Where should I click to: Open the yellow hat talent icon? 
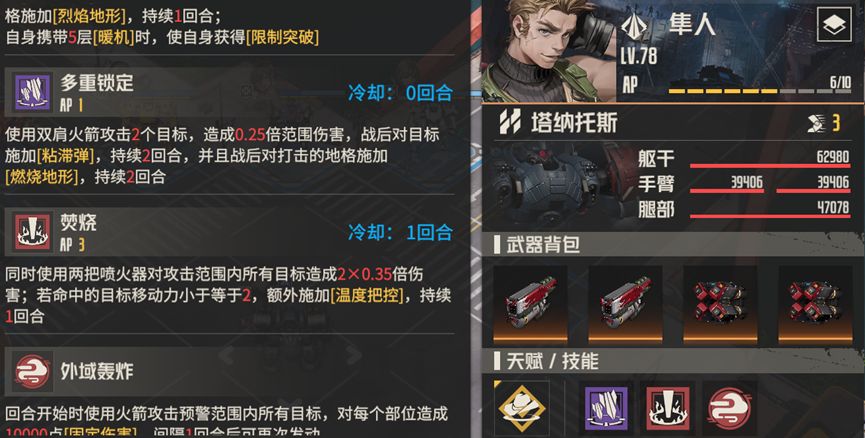(521, 408)
